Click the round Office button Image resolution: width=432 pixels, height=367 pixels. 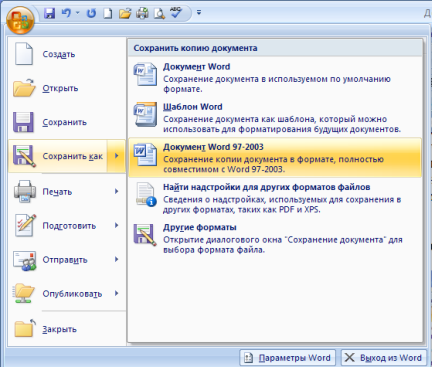point(20,20)
